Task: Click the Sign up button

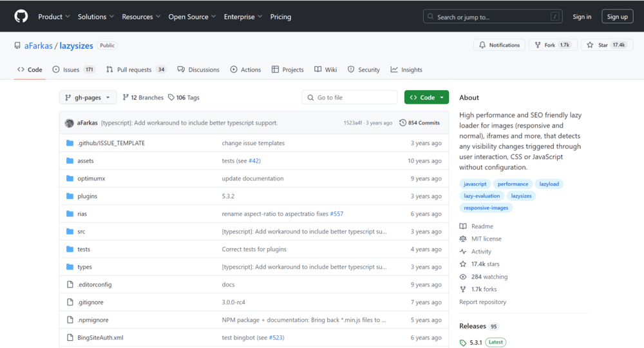Action: coord(617,17)
